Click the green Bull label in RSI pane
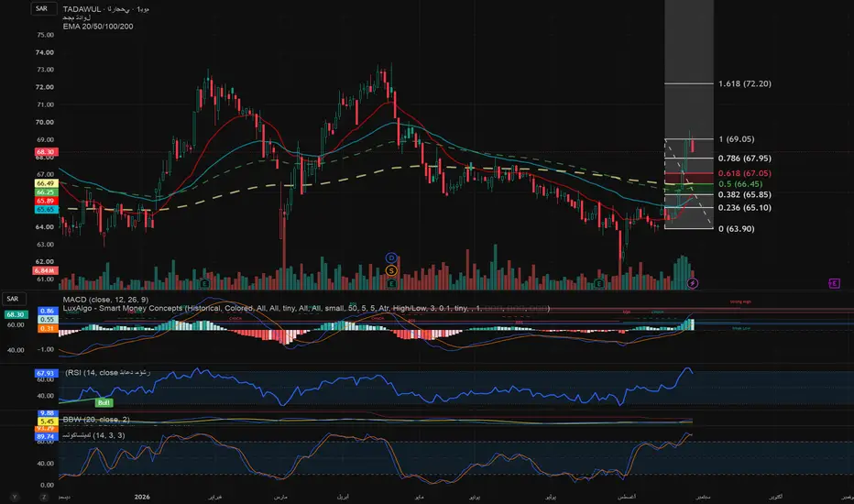Image resolution: width=854 pixels, height=504 pixels. 104,402
